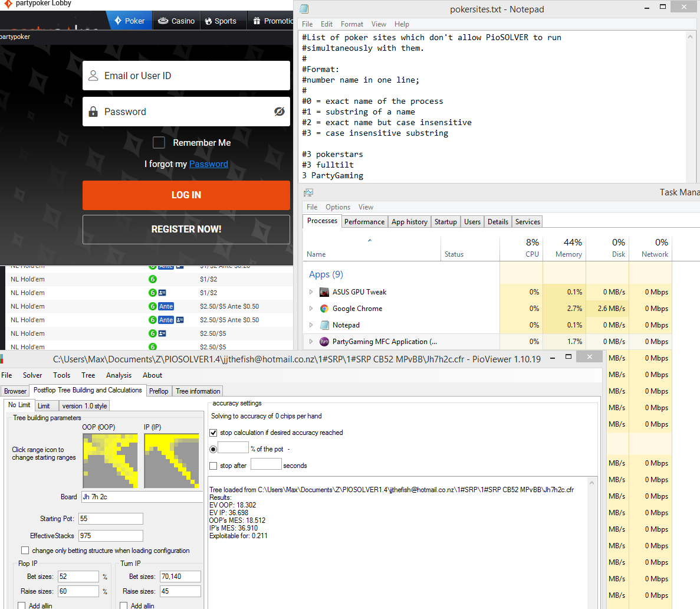The width and height of the screenshot is (700, 609).
Task: Click the ASUS GPU Tweak app icon
Action: 324,292
